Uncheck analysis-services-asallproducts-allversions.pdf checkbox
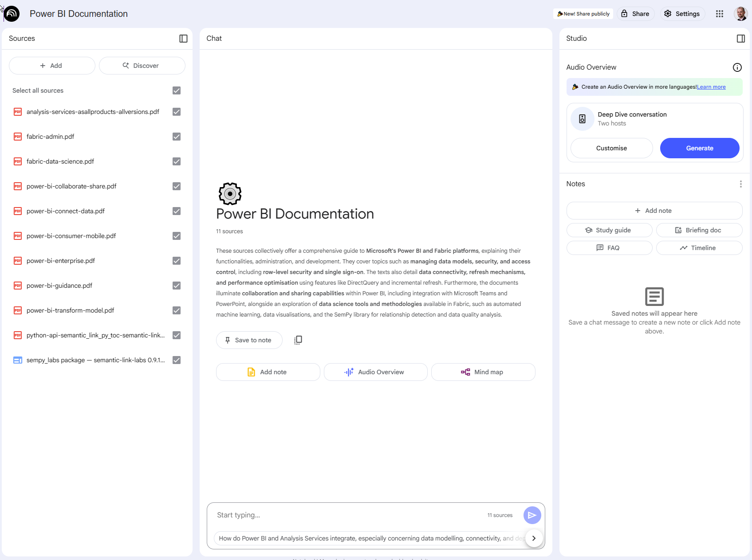Screen dimensions: 752x560 (x=177, y=112)
